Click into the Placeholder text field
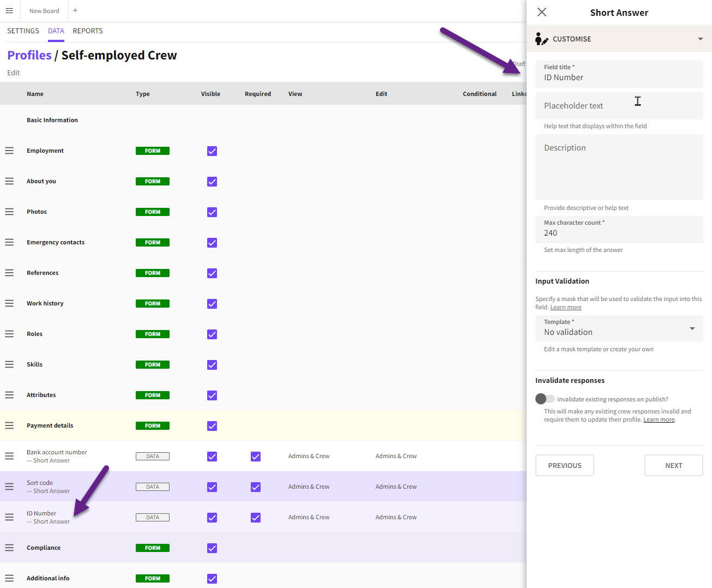 coord(619,106)
